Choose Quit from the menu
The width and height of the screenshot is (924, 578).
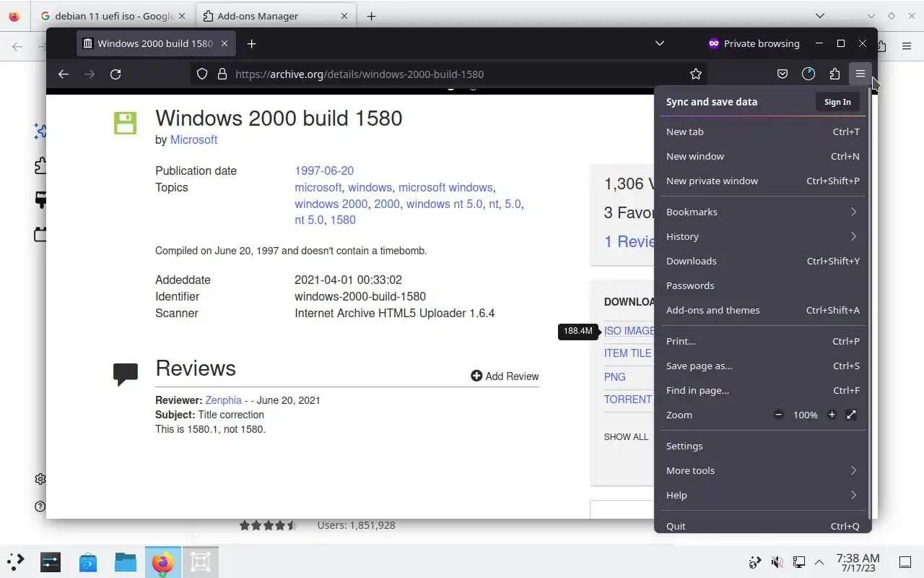point(762,525)
